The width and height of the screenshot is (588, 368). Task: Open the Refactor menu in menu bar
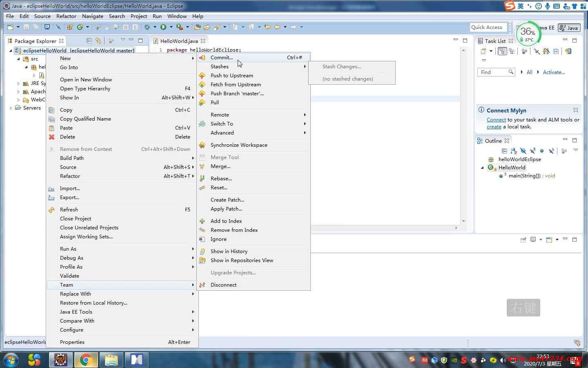click(66, 16)
